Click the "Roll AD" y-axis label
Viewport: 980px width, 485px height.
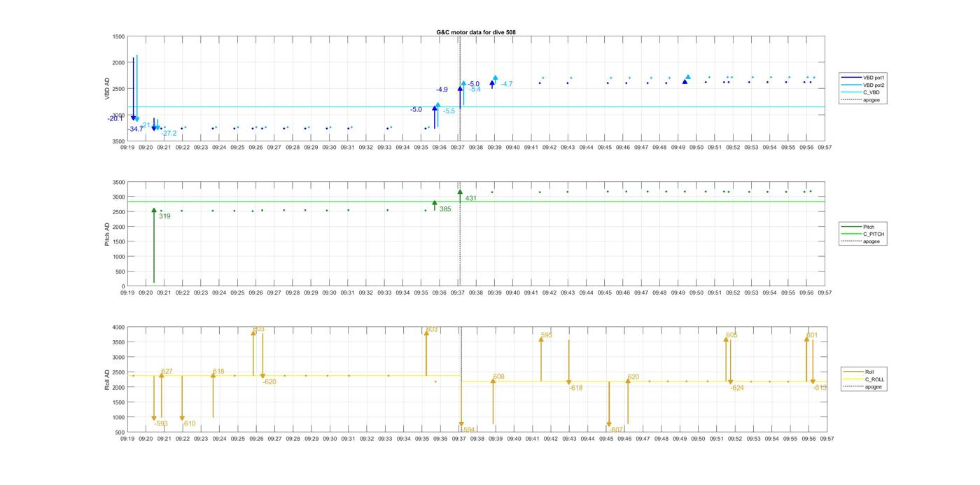(x=108, y=379)
